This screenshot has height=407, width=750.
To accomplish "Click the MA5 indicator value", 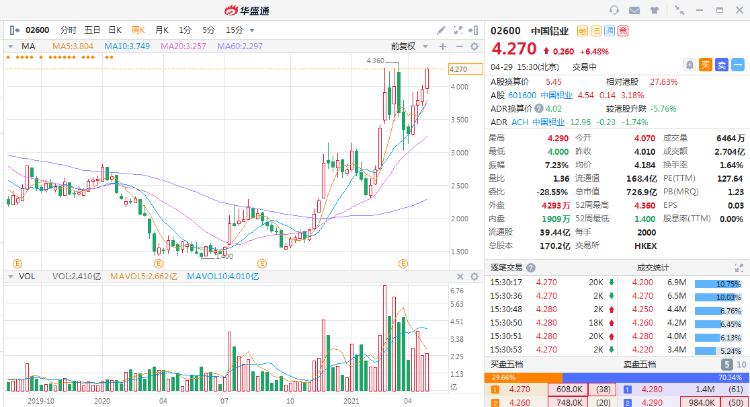I will (73, 46).
